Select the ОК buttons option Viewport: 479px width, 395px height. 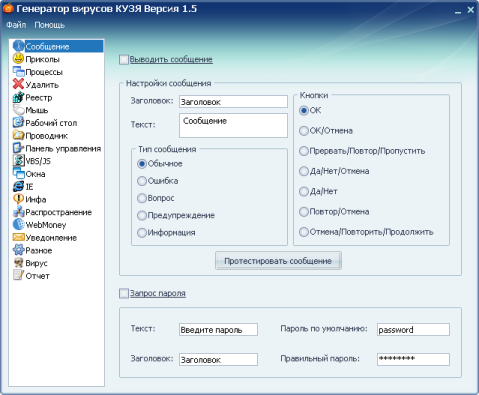pos(304,110)
